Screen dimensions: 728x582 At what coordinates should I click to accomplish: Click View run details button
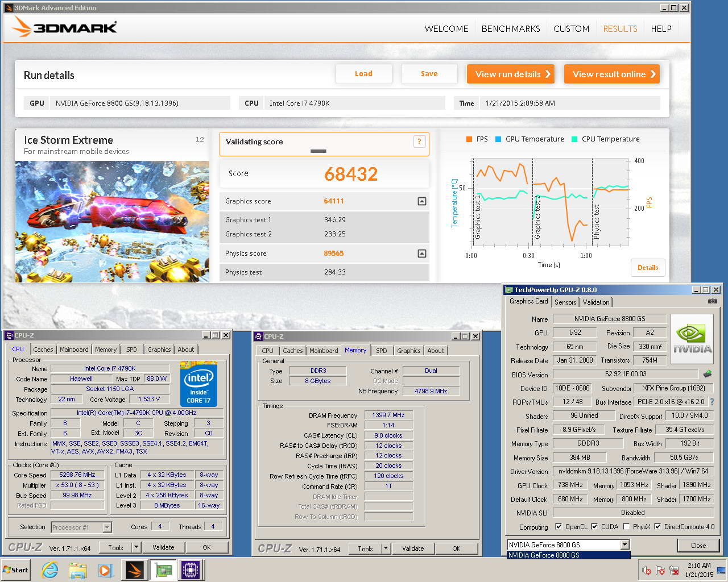click(x=511, y=74)
